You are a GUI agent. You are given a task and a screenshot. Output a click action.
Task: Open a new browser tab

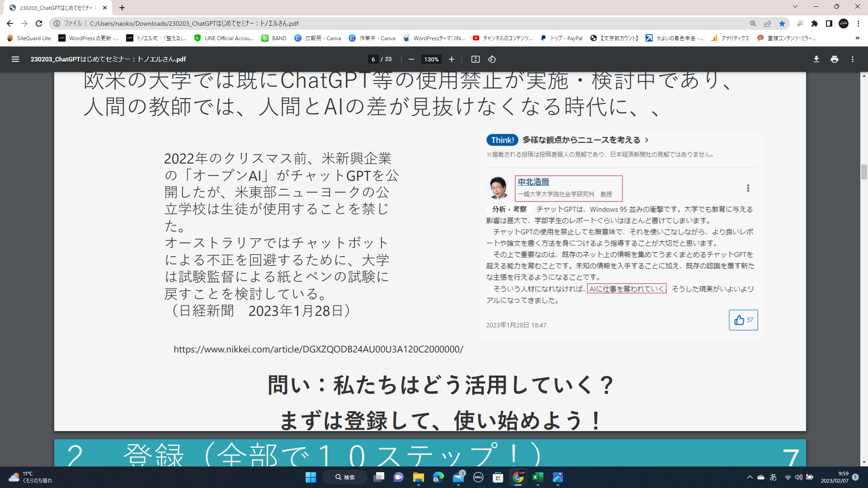(x=122, y=8)
